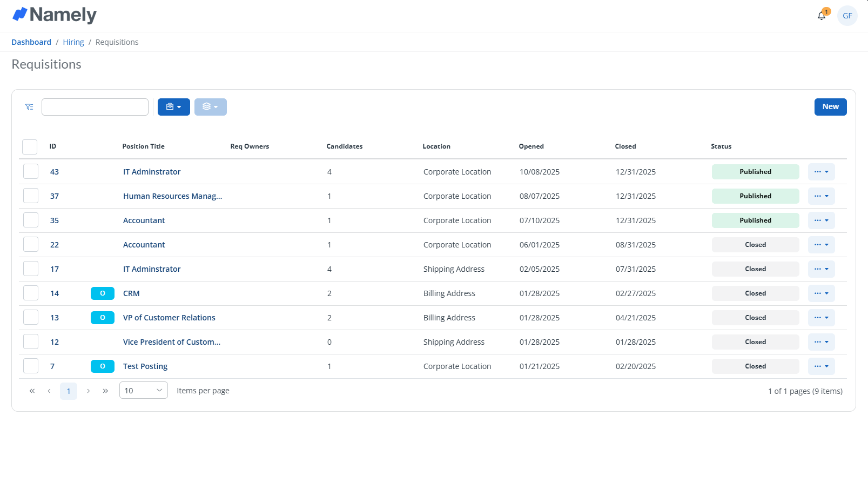Click the New requisition button
This screenshot has height=496, width=868.
830,107
